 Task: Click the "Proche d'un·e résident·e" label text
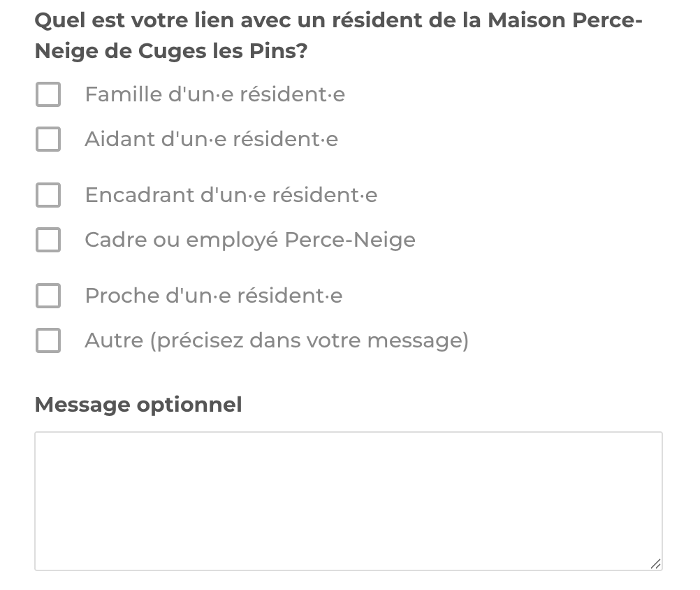pos(213,296)
